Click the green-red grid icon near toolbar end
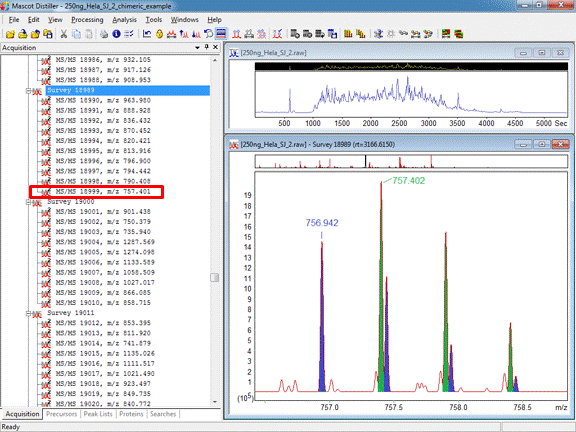 coord(446,34)
